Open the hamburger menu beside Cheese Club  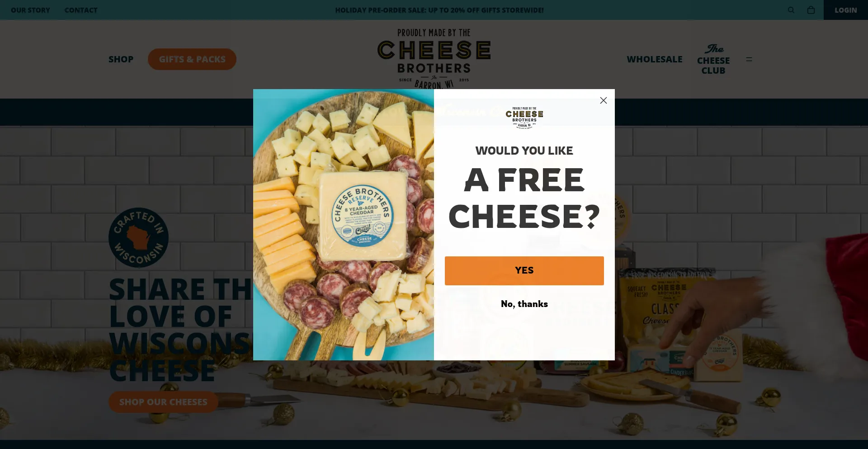click(749, 59)
